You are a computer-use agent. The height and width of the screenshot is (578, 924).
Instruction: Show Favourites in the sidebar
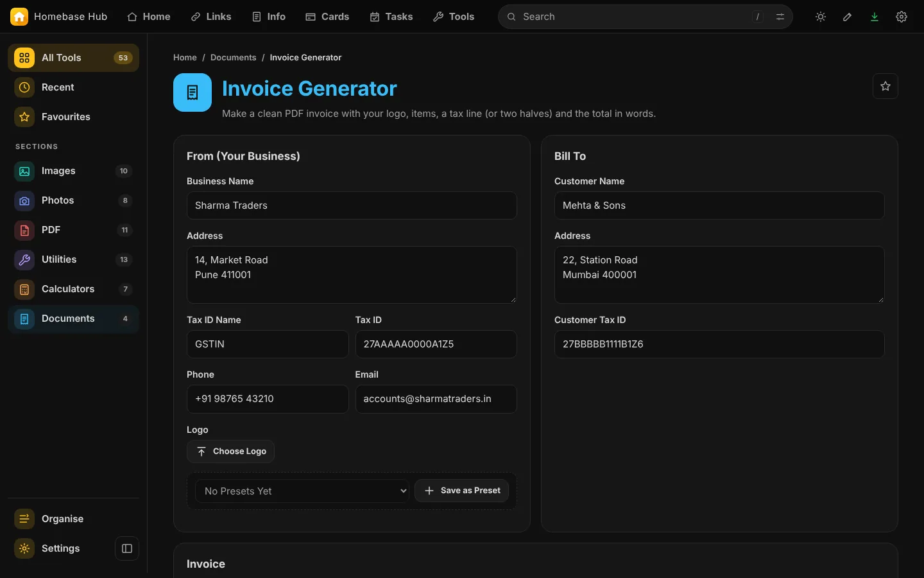[73, 117]
